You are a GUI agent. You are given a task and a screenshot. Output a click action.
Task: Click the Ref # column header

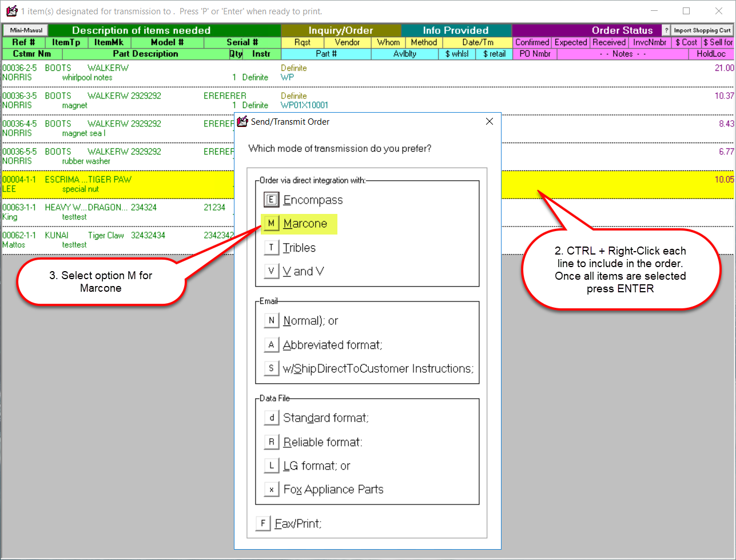point(23,42)
